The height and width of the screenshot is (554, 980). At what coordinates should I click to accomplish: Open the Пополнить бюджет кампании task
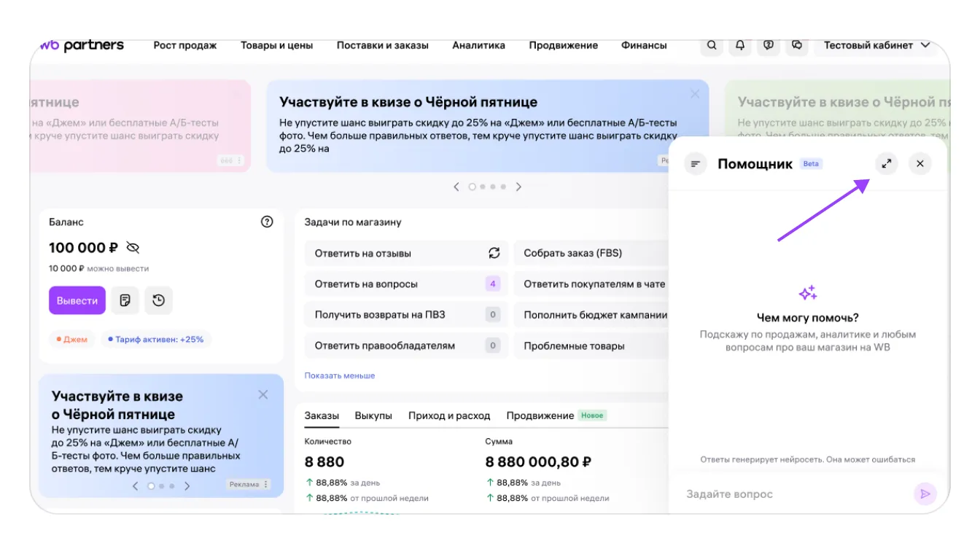point(591,315)
